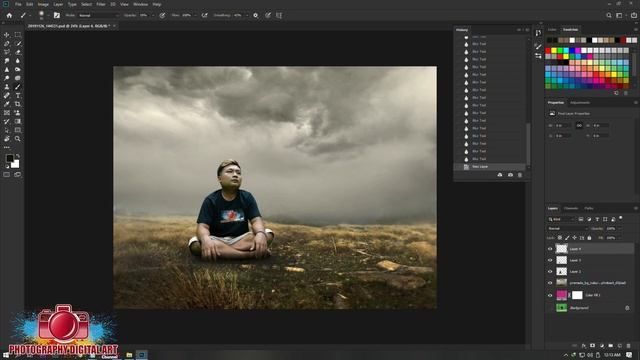Open Smoothing slider arrow
Screen dimensions: 640x360
[247, 16]
